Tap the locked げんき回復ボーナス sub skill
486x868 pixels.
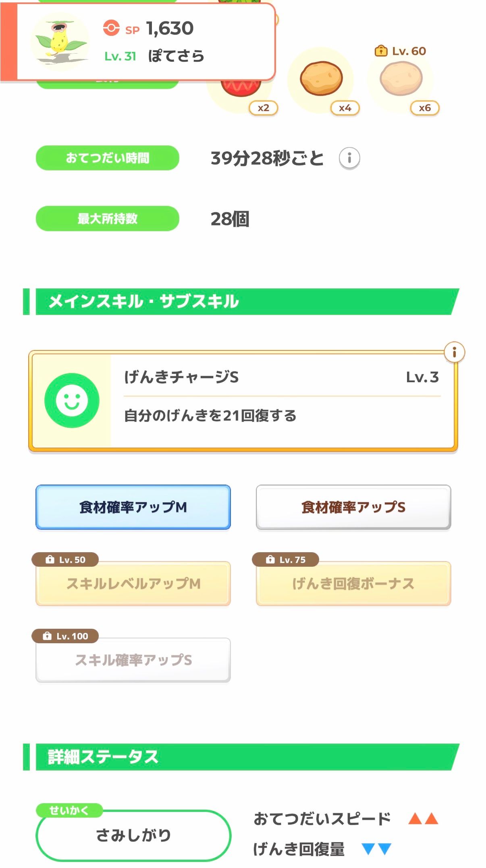coord(353,584)
